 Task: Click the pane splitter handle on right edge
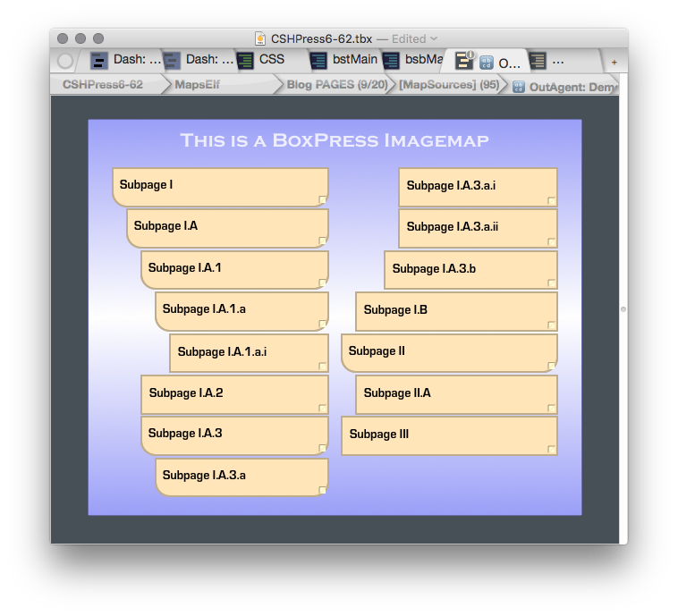[623, 309]
